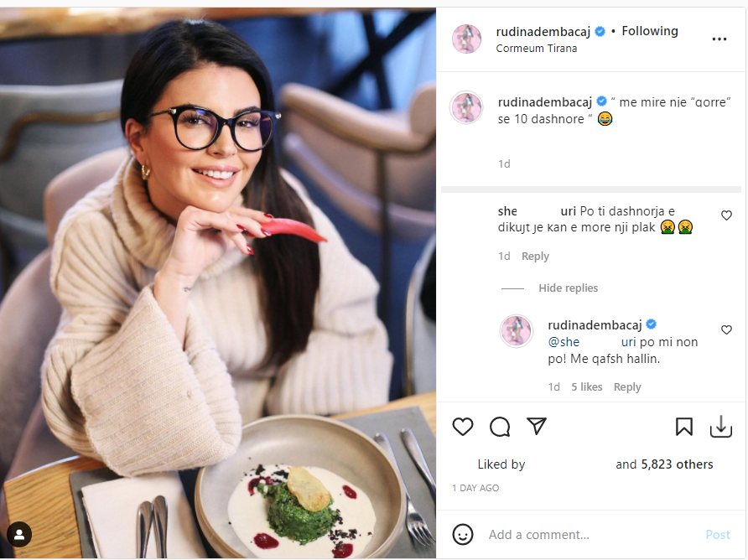
Task: Open Cormeum Tirana location link
Action: tap(536, 48)
